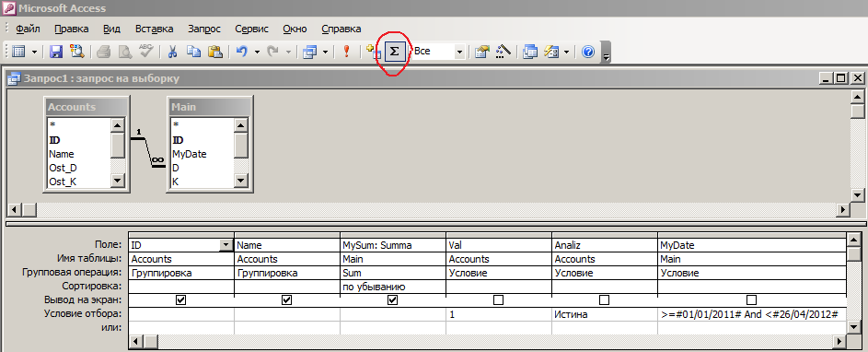Uncheck display checkbox for MySum: Summa column
The image size is (868, 352).
pyautogui.click(x=392, y=299)
